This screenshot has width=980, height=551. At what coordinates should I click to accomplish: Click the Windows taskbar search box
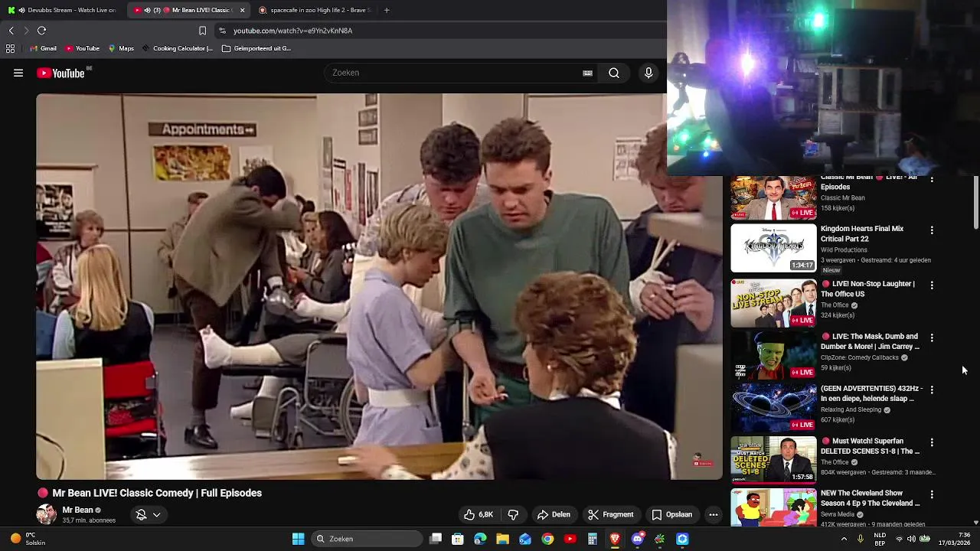(367, 539)
